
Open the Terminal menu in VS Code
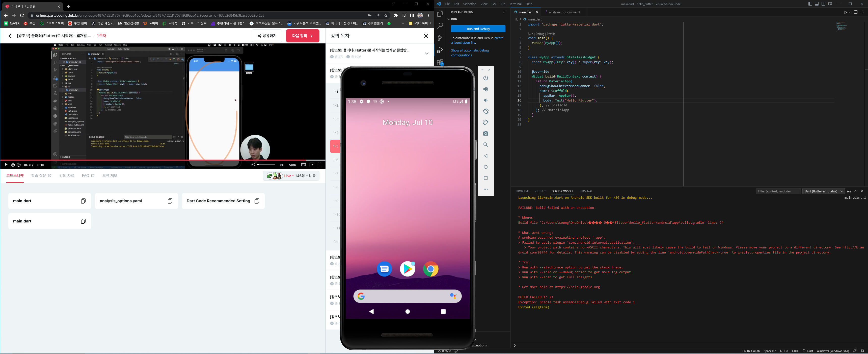515,4
